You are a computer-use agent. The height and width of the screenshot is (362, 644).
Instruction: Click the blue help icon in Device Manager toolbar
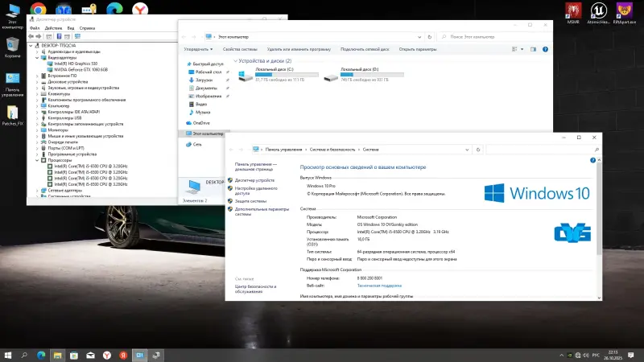59,36
